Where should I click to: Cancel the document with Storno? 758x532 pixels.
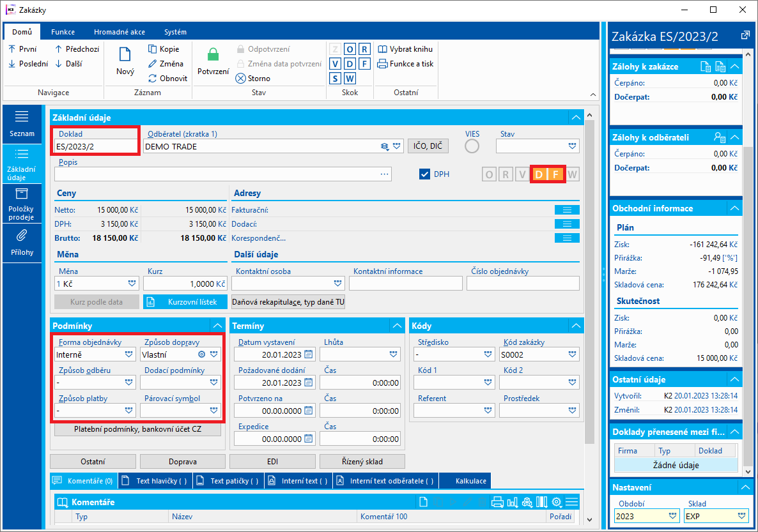coord(253,79)
